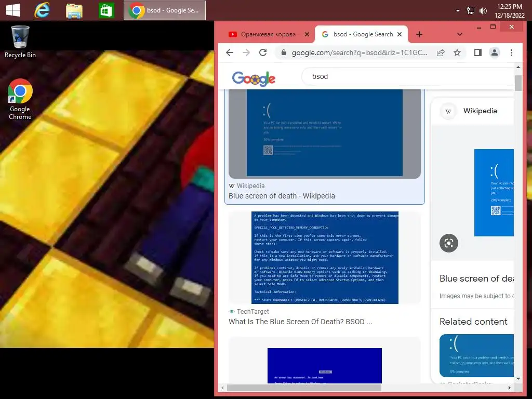Select the Google Chrome desktop shortcut
This screenshot has width=532, height=399.
[20, 99]
